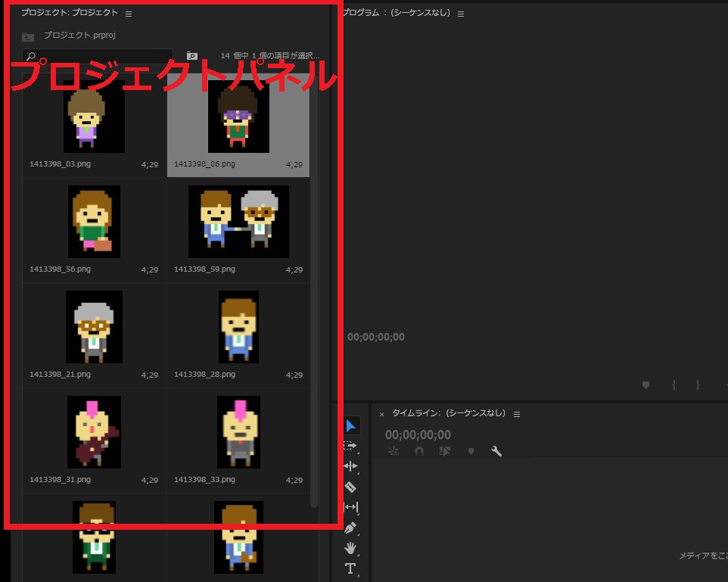Viewport: 728px width, 582px height.
Task: Close the Timeline panel tab
Action: click(x=381, y=414)
